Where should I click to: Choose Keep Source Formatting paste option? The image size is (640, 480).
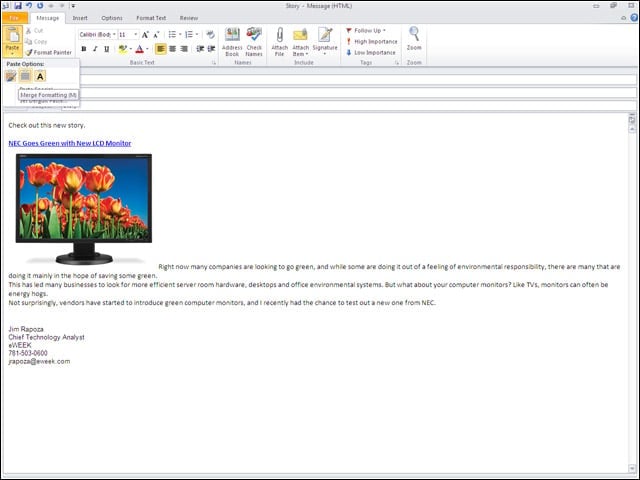[x=11, y=76]
